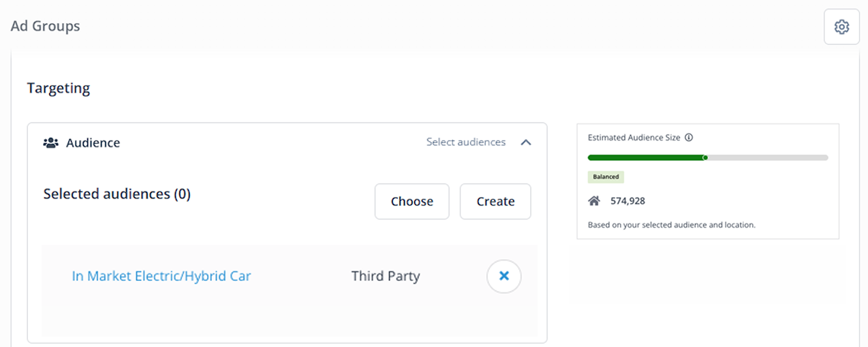Select the Third Party audience type text
868x347 pixels.
386,276
